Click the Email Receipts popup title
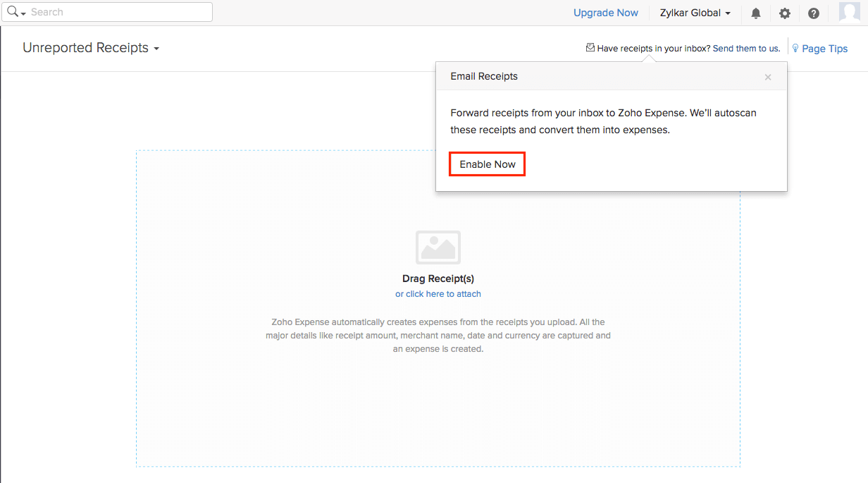The image size is (868, 483). tap(484, 76)
